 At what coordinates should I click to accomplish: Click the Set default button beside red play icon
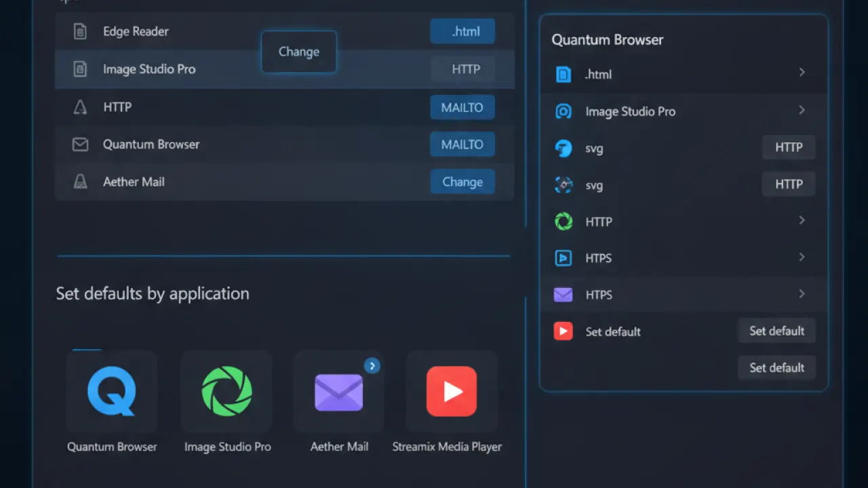tap(776, 331)
